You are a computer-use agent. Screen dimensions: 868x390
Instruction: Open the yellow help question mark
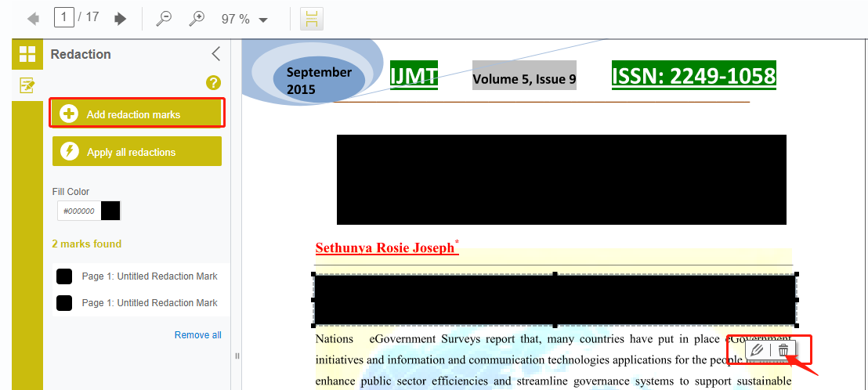pos(213,83)
